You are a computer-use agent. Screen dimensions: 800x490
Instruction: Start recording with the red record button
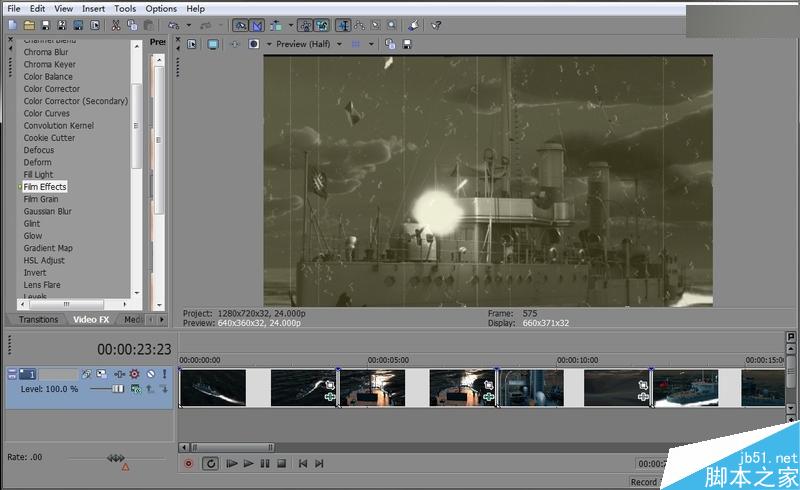tap(189, 463)
